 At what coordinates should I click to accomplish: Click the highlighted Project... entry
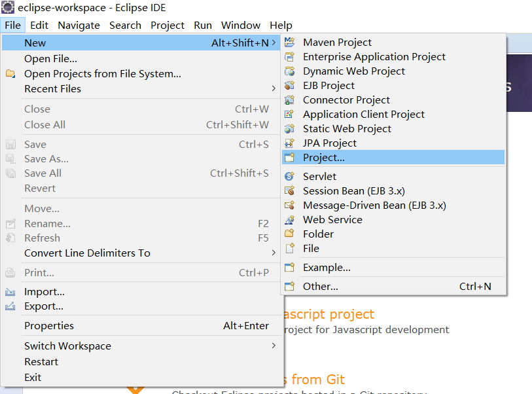[393, 158]
